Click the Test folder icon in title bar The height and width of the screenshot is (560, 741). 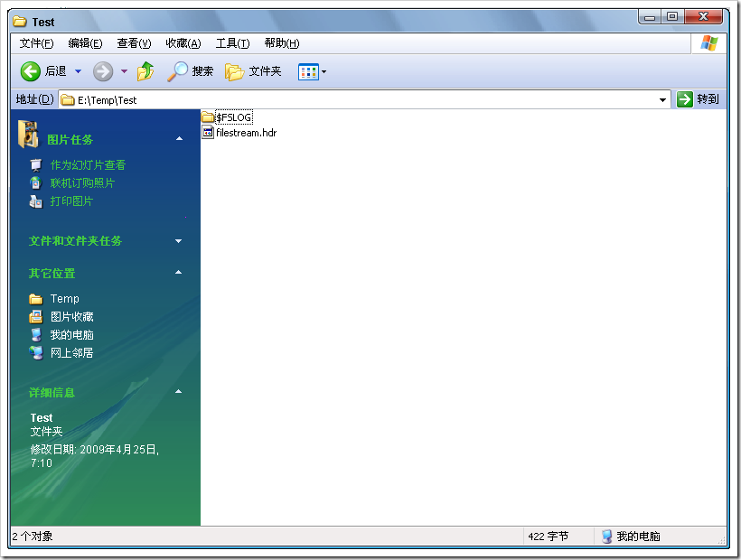click(20, 22)
